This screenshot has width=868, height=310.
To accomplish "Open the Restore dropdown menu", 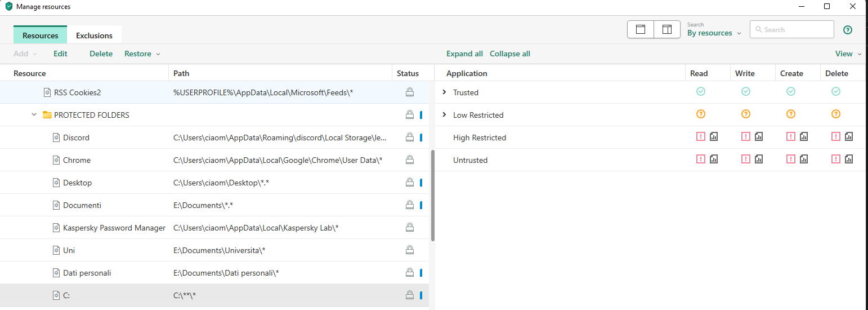I will click(x=142, y=54).
